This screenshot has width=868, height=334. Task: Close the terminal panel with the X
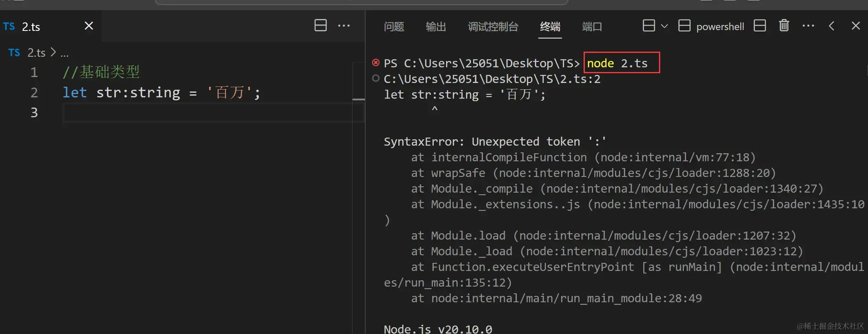[x=855, y=26]
